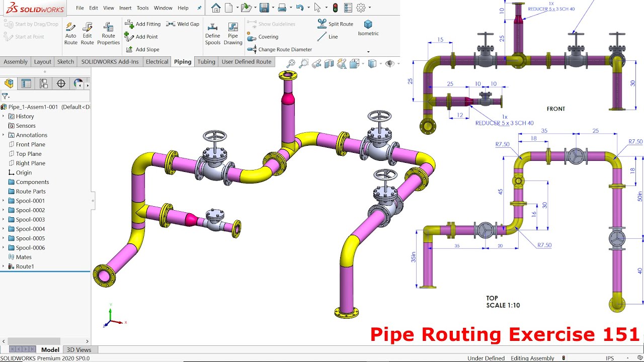Click Weld Gap
Image resolution: width=644 pixels, height=362 pixels.
coord(183,24)
